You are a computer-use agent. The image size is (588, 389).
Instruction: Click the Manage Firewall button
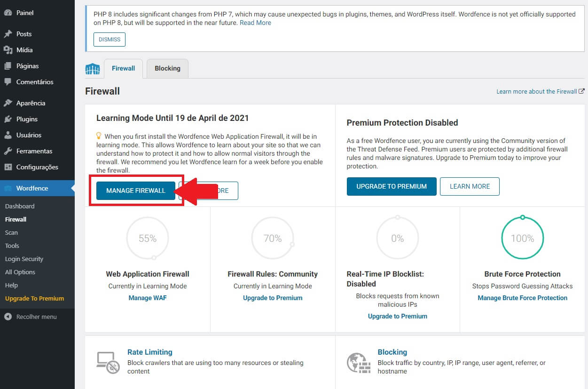pos(136,191)
